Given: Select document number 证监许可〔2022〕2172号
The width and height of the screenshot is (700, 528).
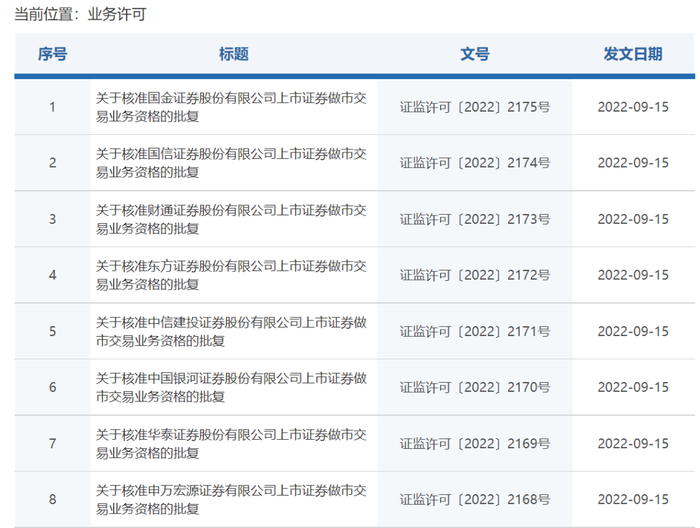Looking at the screenshot, I should [x=475, y=275].
